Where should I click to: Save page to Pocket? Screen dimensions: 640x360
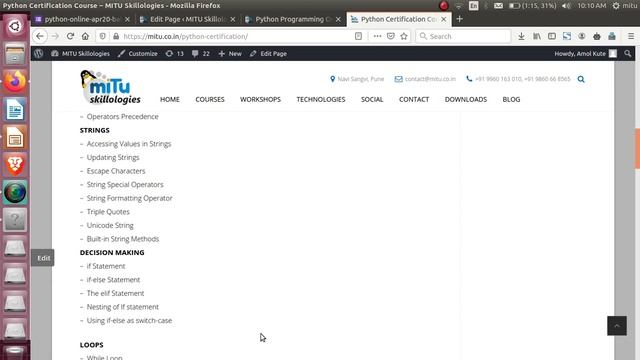tap(391, 36)
